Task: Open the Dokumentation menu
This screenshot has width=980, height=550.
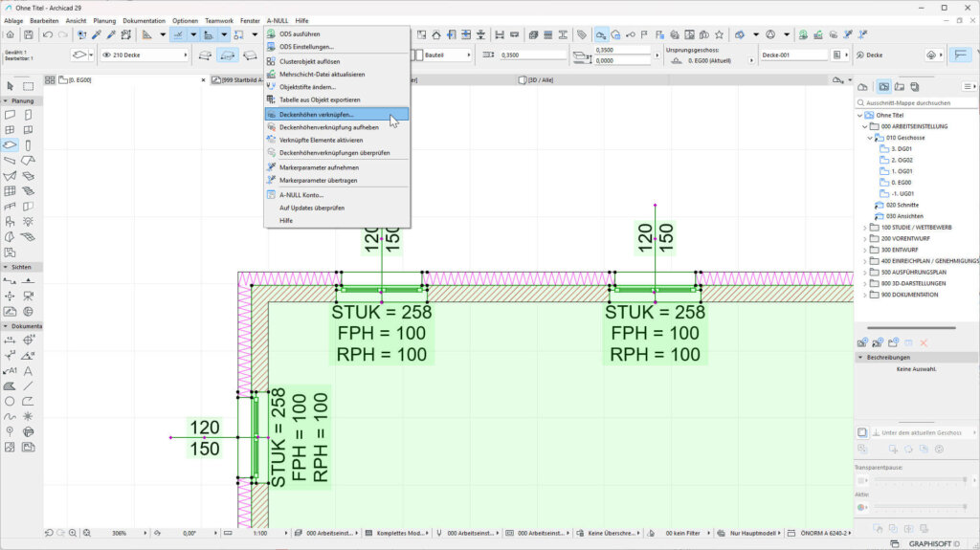Action: coord(144,21)
